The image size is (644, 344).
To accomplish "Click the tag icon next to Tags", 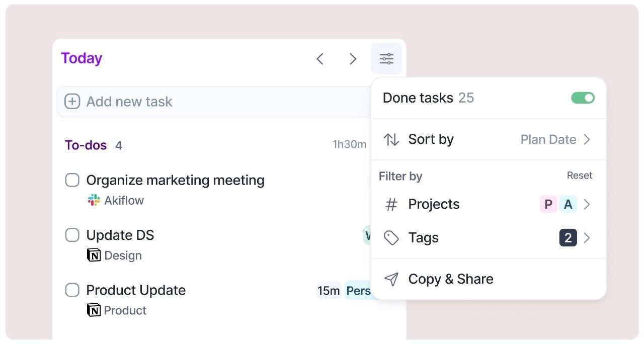I will pyautogui.click(x=391, y=238).
